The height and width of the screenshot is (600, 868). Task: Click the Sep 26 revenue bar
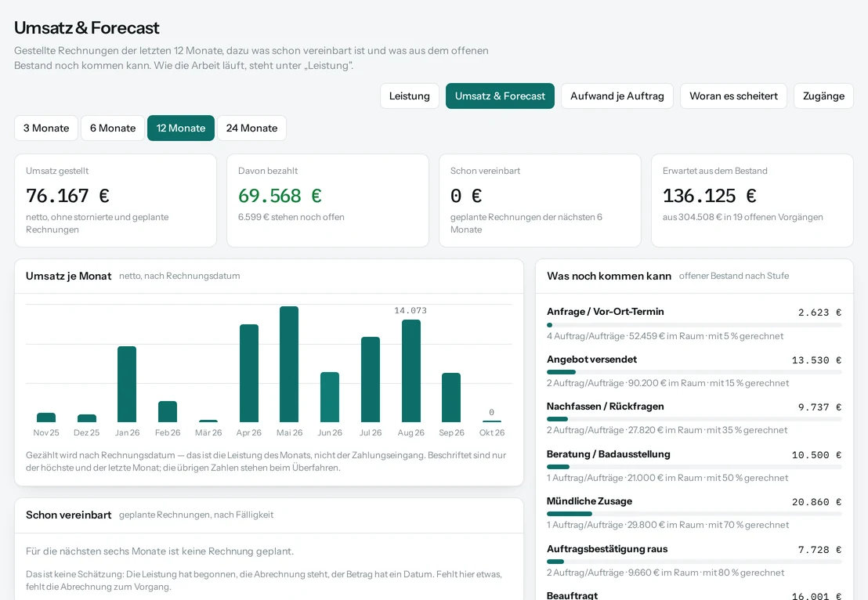point(451,397)
